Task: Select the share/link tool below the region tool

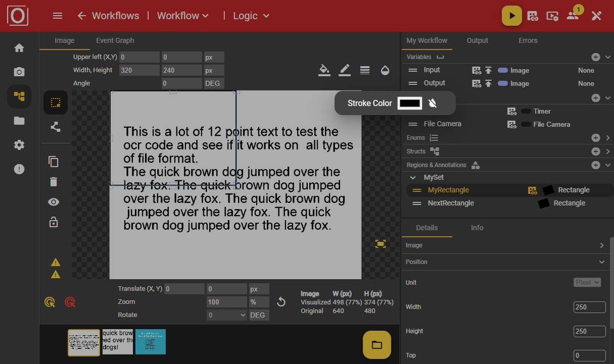Action: [55, 127]
